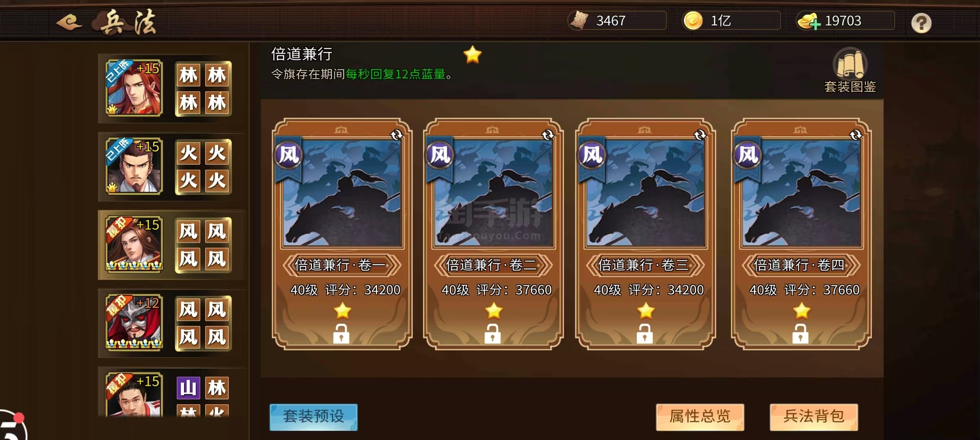Click the swap icon on 倍道兼行·卷一 card
Image resolution: width=980 pixels, height=440 pixels.
coord(397,135)
